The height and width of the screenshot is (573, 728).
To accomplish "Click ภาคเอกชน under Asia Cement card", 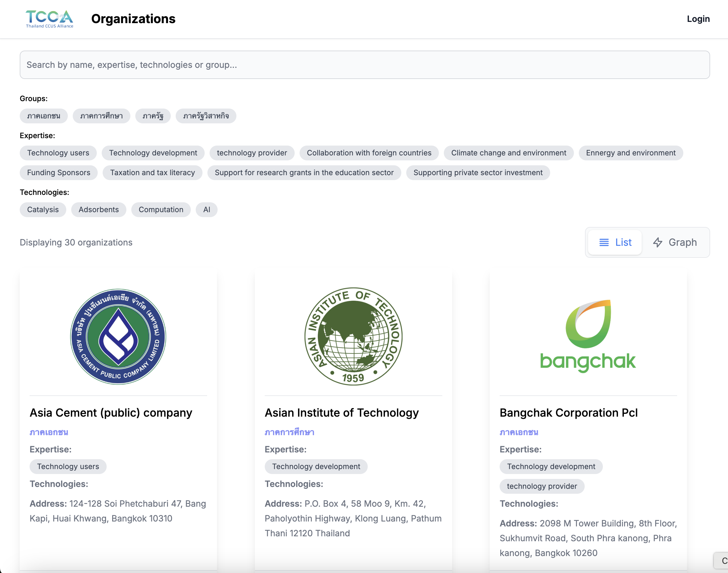I will tap(49, 432).
